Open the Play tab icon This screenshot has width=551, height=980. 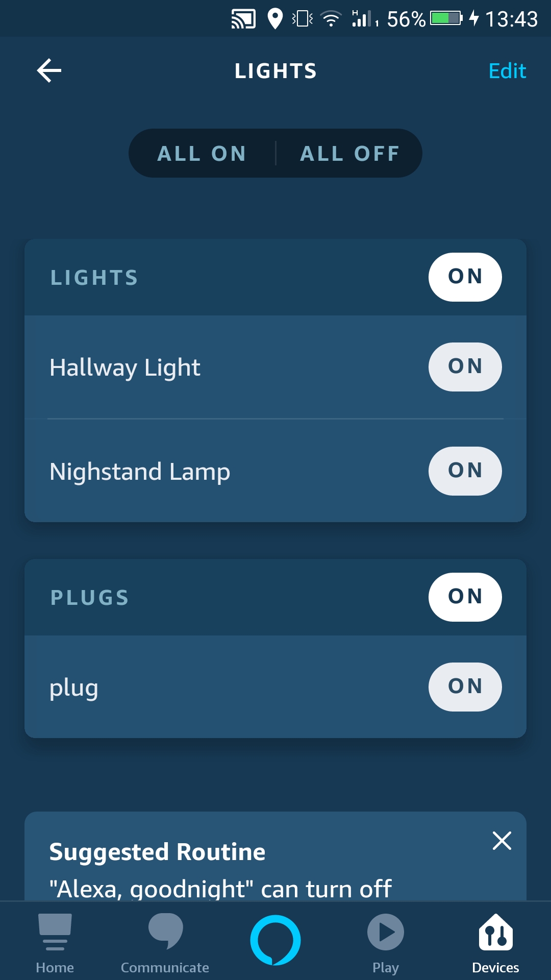coord(386,932)
